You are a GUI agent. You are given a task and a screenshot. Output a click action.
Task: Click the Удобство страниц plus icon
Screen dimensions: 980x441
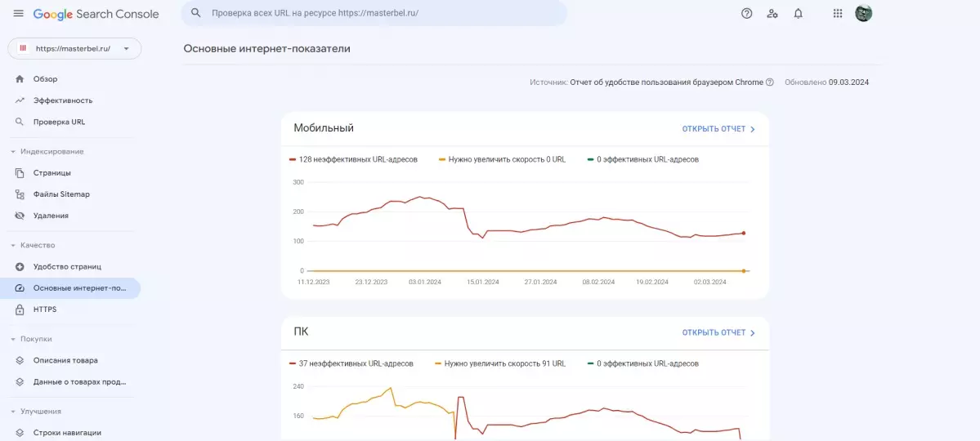point(20,267)
